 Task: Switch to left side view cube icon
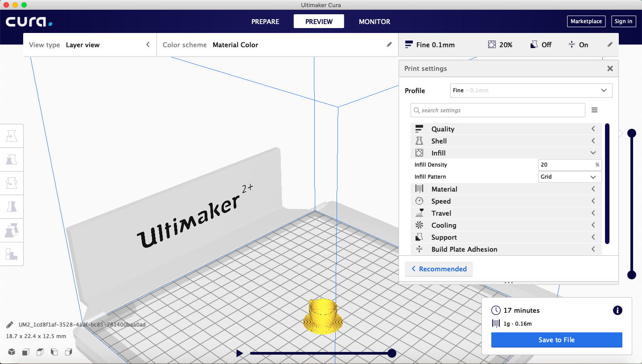(x=54, y=352)
